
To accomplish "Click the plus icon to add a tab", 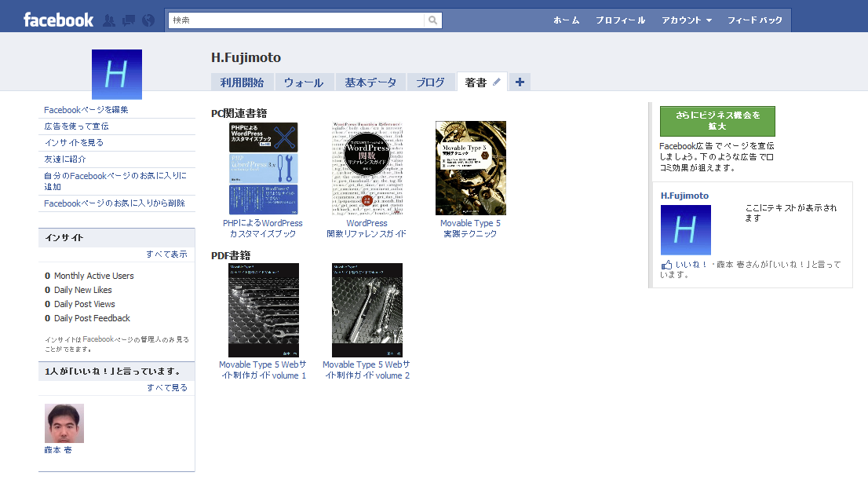I will point(520,82).
